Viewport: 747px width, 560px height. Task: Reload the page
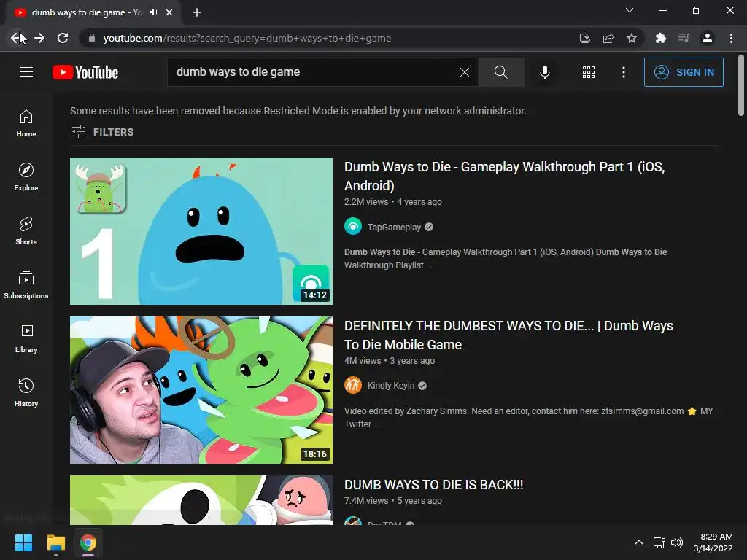coord(63,38)
